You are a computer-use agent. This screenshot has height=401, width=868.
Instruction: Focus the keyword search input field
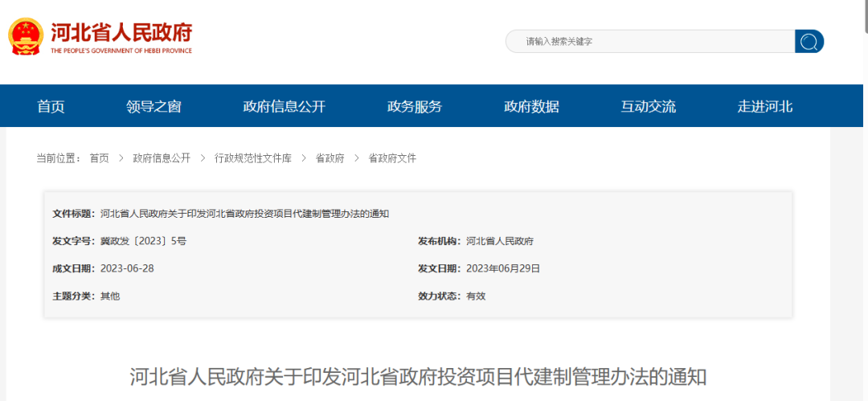point(650,42)
